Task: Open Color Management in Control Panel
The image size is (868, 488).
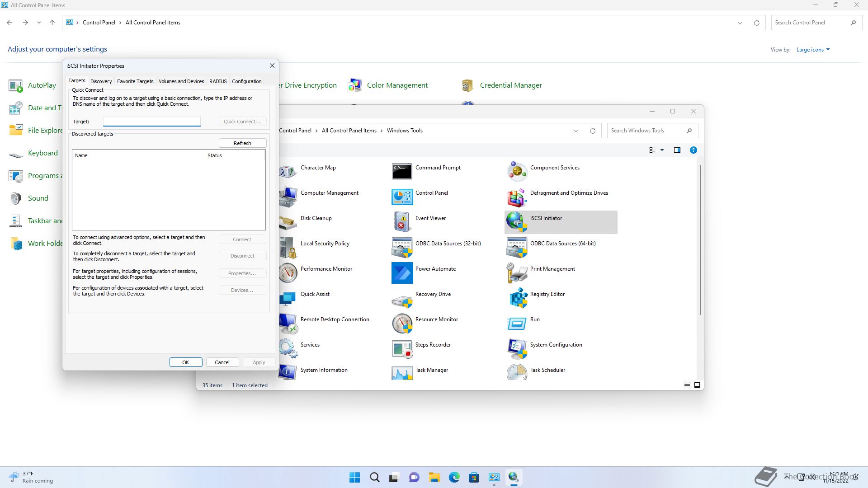Action: pos(388,85)
